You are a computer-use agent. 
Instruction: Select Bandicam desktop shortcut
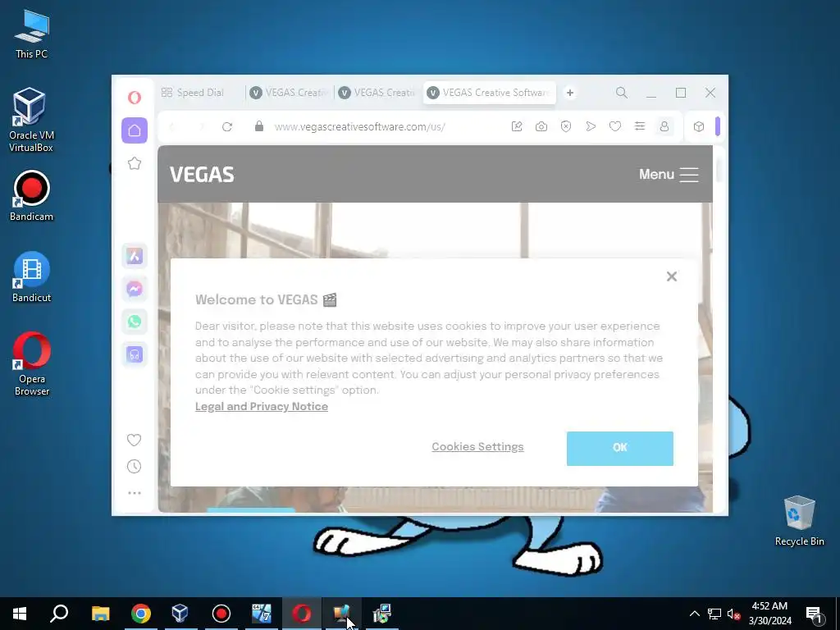32,195
